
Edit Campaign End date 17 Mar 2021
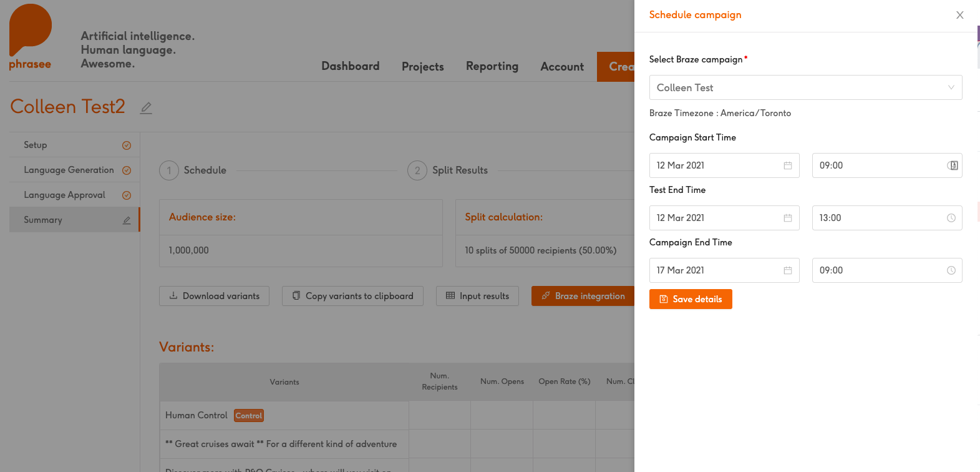coord(724,270)
